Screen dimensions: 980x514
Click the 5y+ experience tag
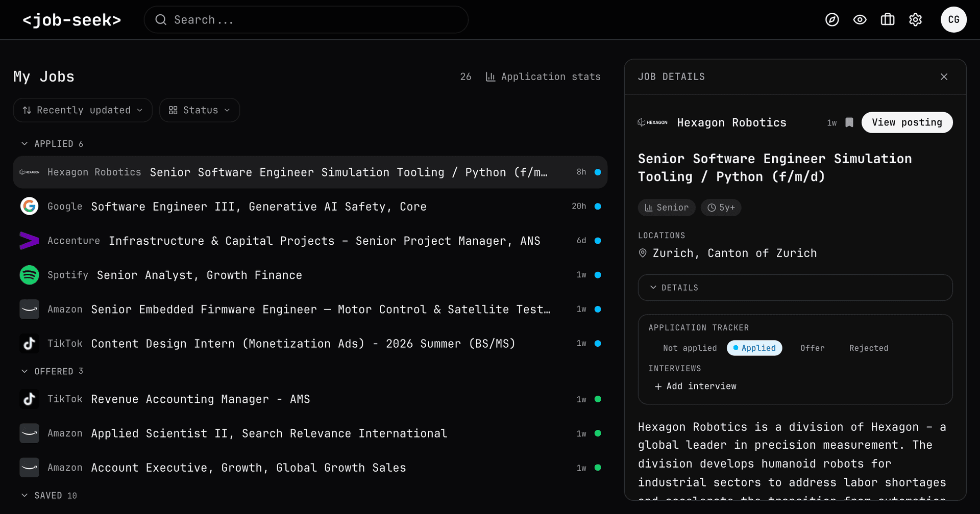pos(721,208)
